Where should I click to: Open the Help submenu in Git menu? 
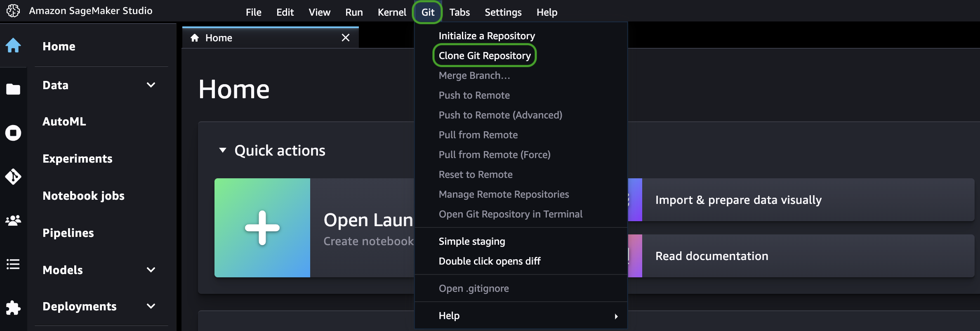click(x=521, y=316)
